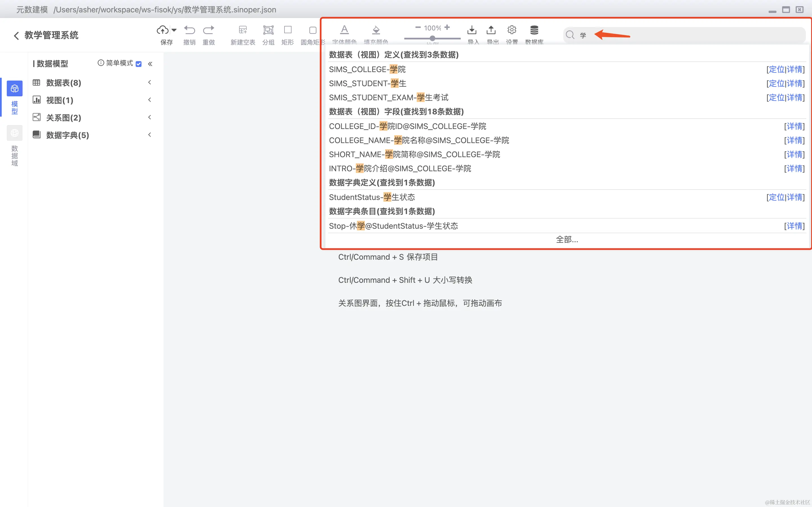Show all search results via 全部...
Screen dimensions: 812x507
click(567, 240)
